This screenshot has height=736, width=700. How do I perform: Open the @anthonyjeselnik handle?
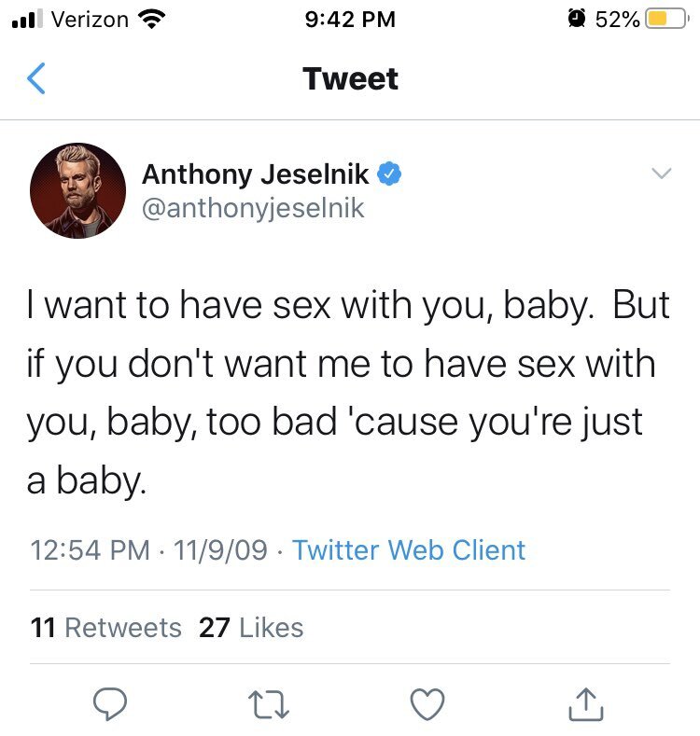pos(252,208)
